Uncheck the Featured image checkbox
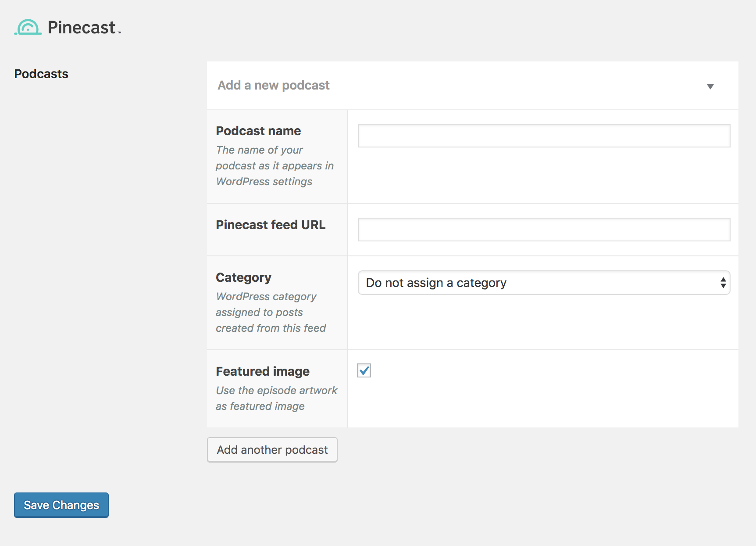This screenshot has width=756, height=546. pyautogui.click(x=364, y=370)
